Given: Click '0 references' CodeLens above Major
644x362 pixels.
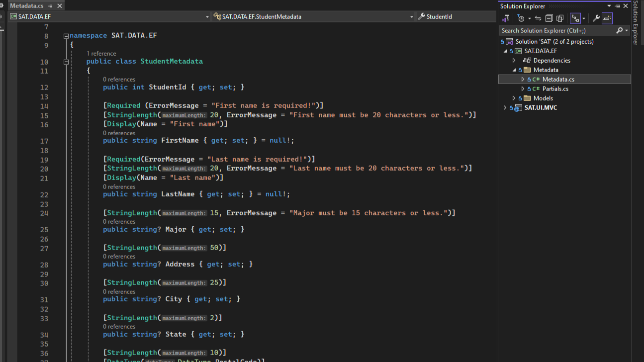Looking at the screenshot, I should [x=119, y=221].
